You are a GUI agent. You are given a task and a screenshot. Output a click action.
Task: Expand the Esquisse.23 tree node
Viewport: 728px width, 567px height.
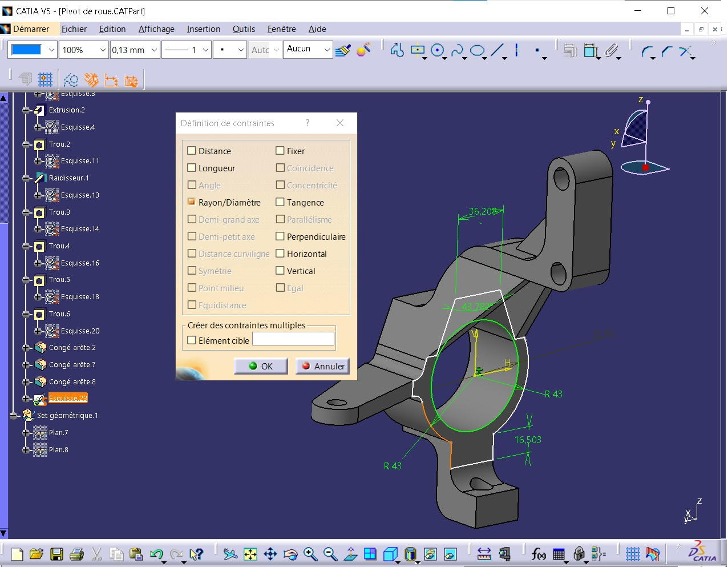pyautogui.click(x=26, y=399)
